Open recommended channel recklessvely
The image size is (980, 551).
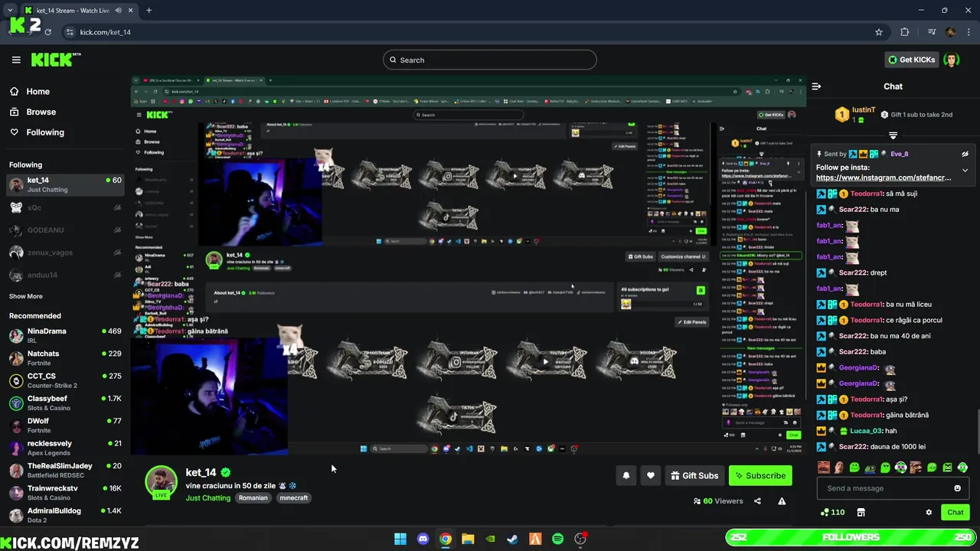(x=64, y=448)
